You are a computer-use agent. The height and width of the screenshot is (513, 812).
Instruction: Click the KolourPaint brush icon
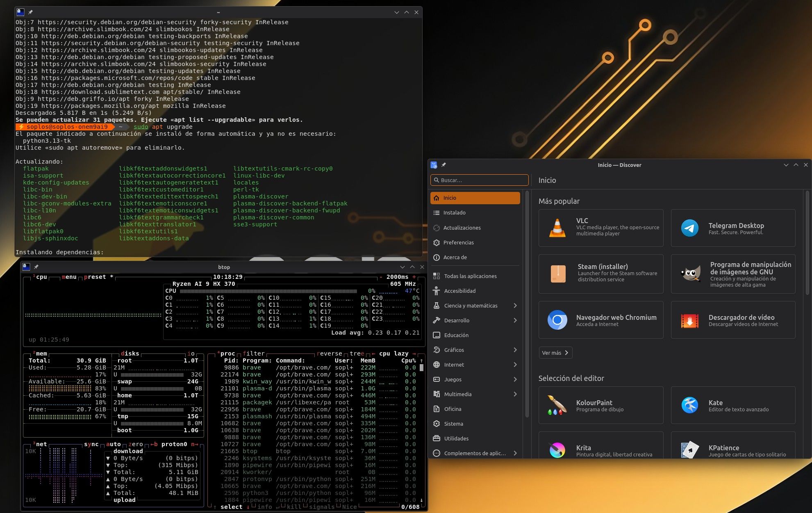(x=557, y=405)
